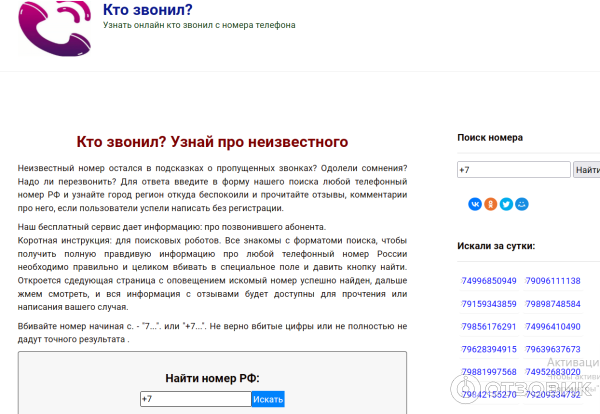Open the Кто звонил? site title link

tap(147, 10)
